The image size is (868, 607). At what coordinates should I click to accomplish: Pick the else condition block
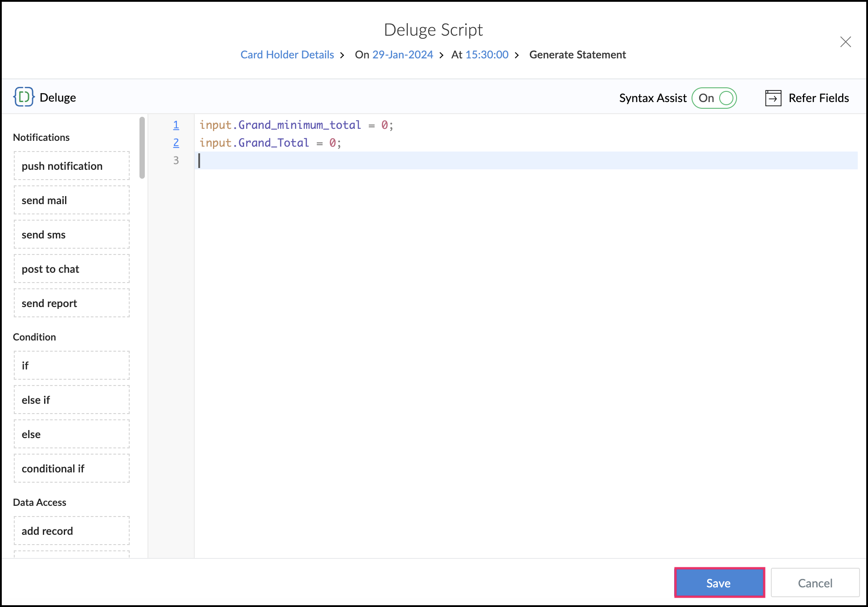tap(72, 434)
